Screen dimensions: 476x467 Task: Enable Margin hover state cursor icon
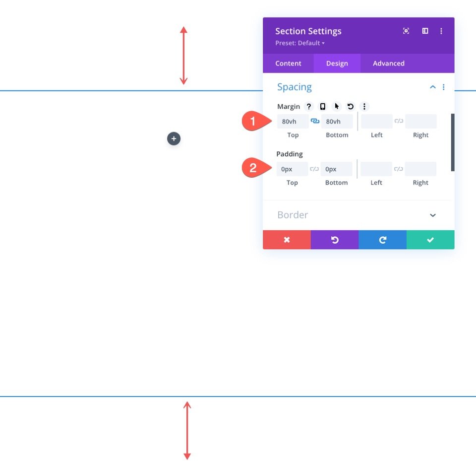(336, 106)
